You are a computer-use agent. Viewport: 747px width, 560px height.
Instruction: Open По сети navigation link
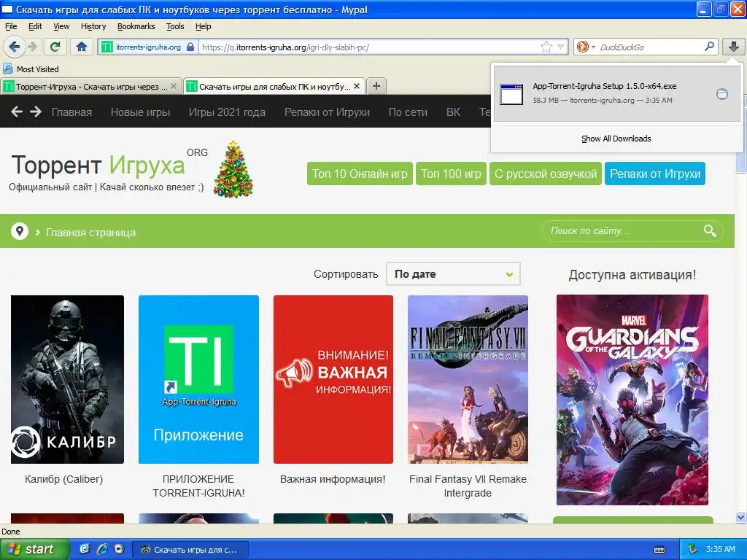tap(408, 112)
